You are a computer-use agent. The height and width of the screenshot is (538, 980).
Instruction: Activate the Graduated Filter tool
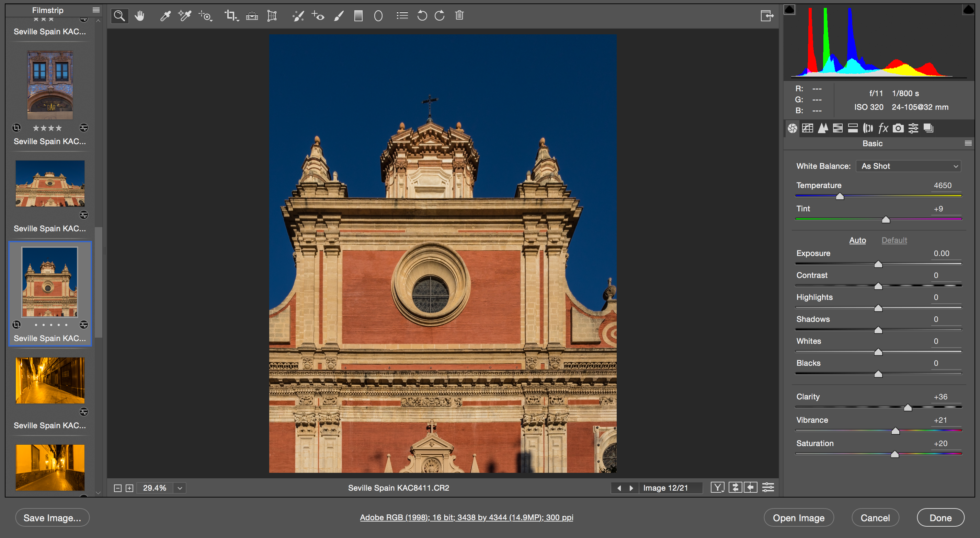358,15
